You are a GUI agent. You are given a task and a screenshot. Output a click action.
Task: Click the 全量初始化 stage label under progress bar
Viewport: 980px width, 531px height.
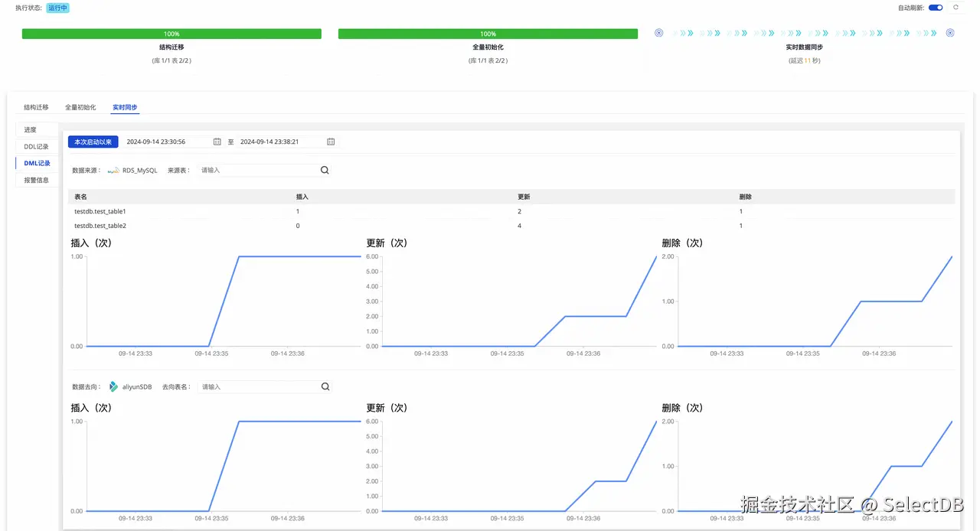pyautogui.click(x=488, y=47)
